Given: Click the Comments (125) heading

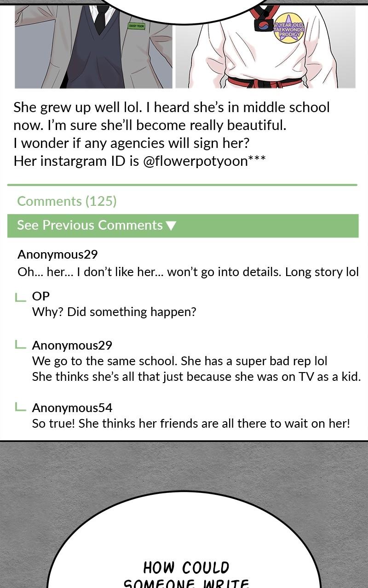Looking at the screenshot, I should tap(67, 201).
